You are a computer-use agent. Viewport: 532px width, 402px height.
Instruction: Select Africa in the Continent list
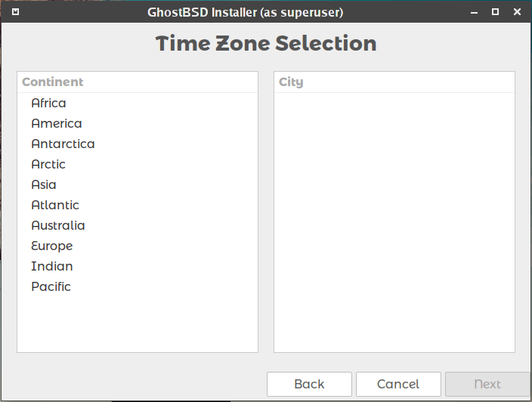[48, 103]
